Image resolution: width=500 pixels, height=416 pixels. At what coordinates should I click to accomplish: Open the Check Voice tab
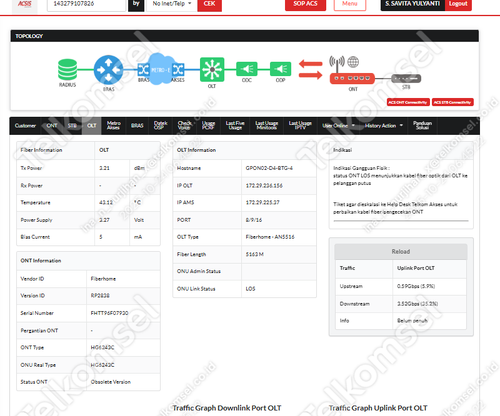coord(184,126)
